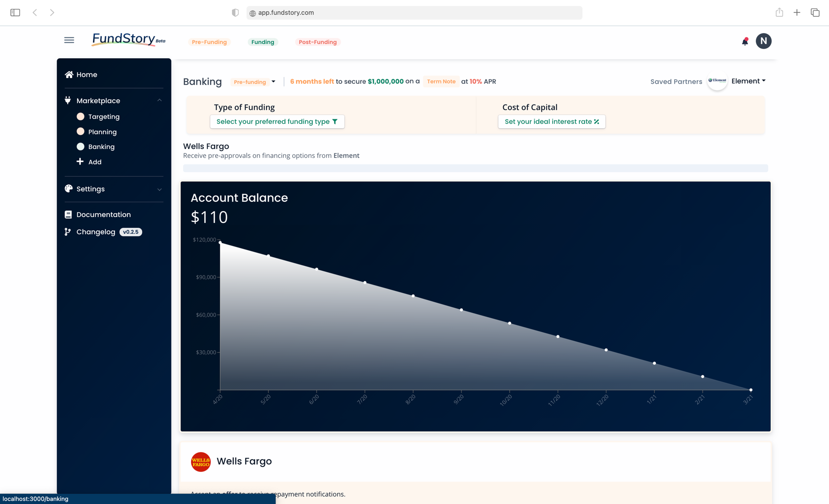Image resolution: width=829 pixels, height=504 pixels.
Task: Click the hamburger menu icon
Action: tap(69, 40)
